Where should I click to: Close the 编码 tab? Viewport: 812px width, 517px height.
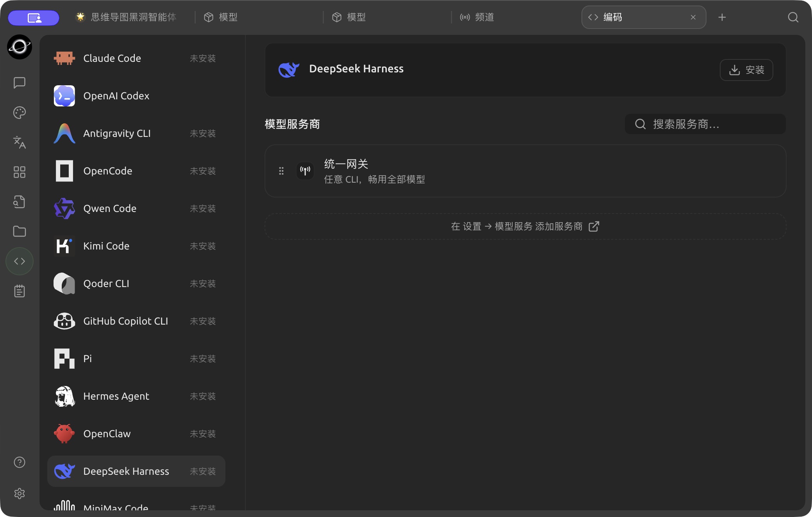tap(693, 17)
